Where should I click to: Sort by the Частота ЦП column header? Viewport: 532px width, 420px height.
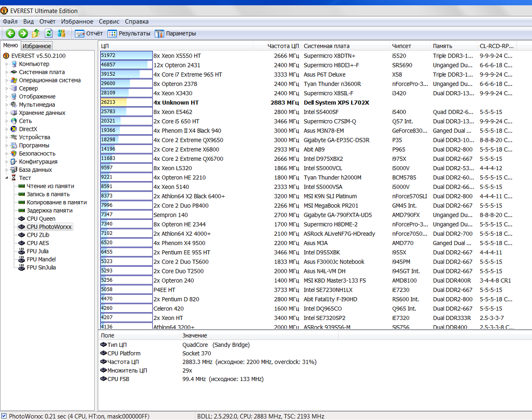(x=277, y=46)
